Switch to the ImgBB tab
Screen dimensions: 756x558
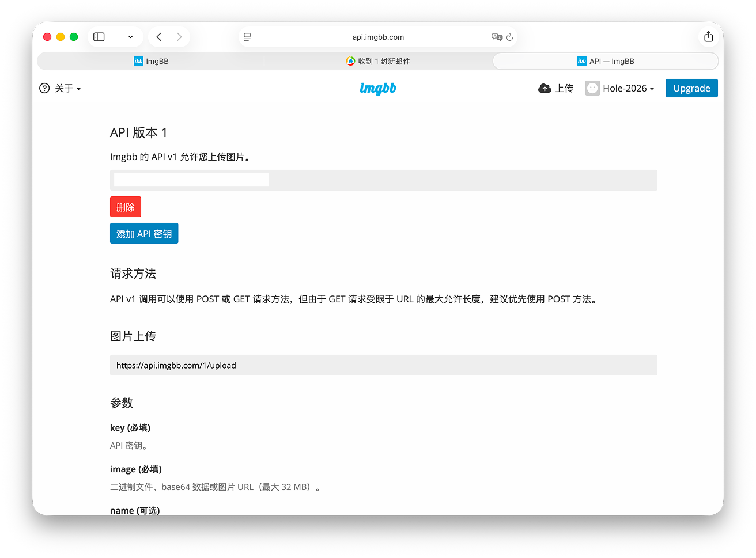151,60
